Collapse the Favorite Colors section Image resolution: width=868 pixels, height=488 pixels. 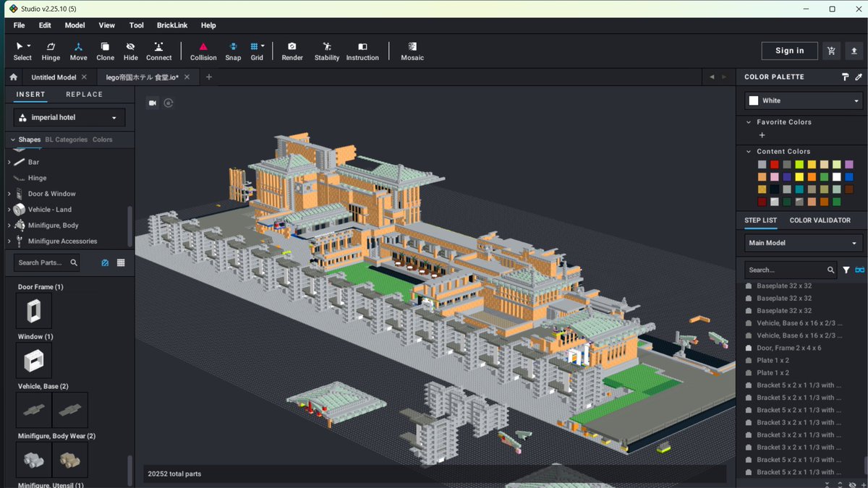pos(749,122)
